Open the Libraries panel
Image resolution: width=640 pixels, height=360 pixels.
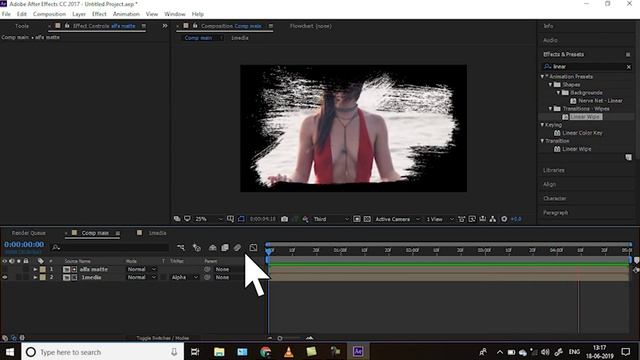coord(554,170)
